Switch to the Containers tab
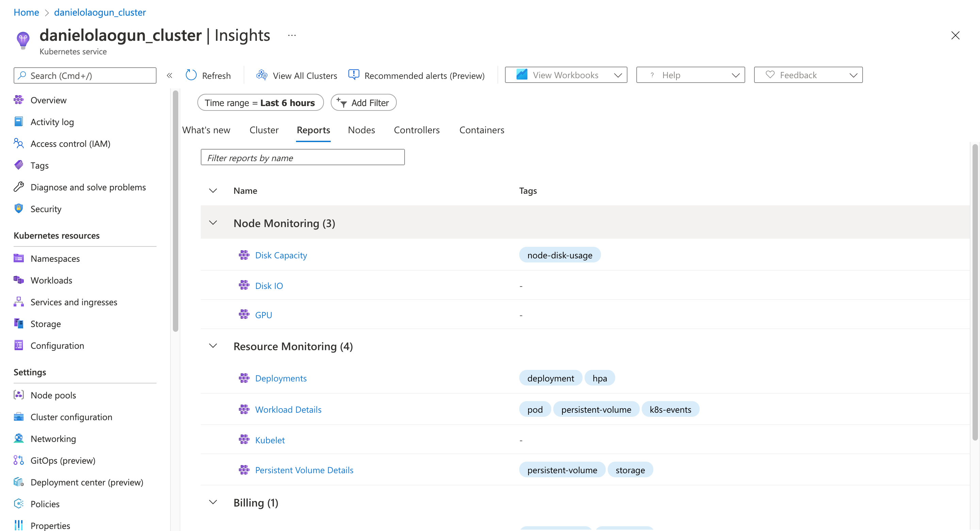This screenshot has width=980, height=531. (481, 130)
